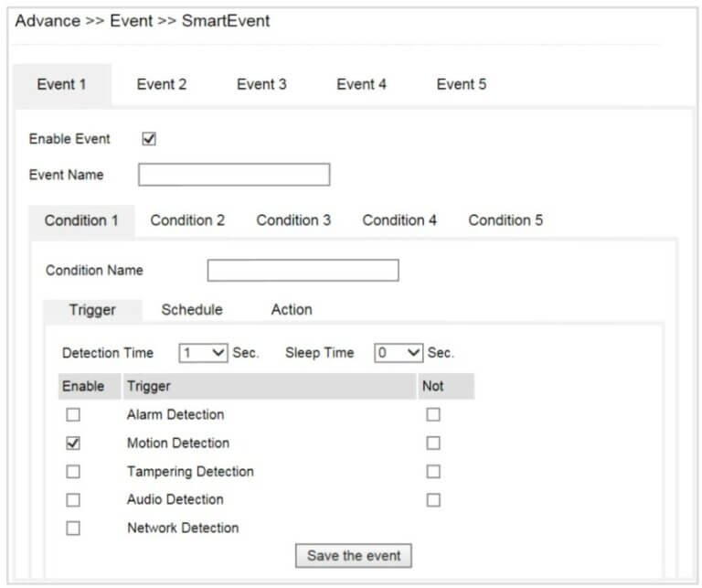Select the Schedule tab

(192, 310)
